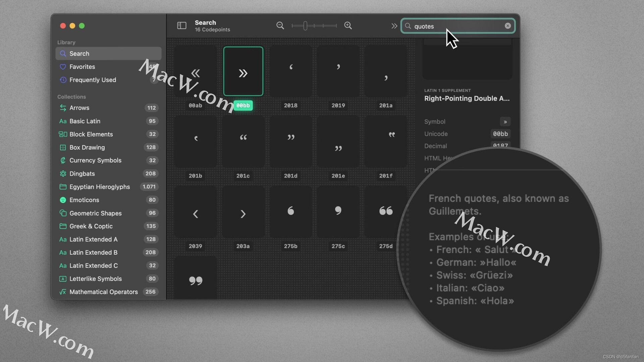
Task: Click the zoom-in magnifier icon
Action: (x=348, y=25)
